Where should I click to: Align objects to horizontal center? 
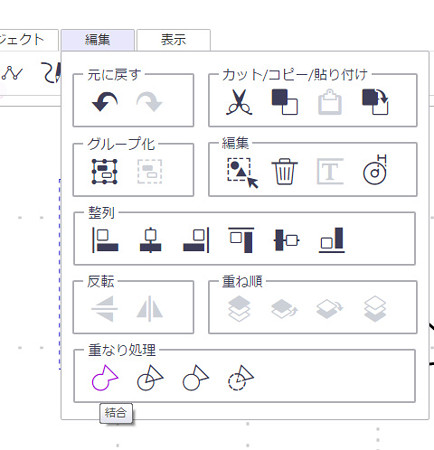150,240
